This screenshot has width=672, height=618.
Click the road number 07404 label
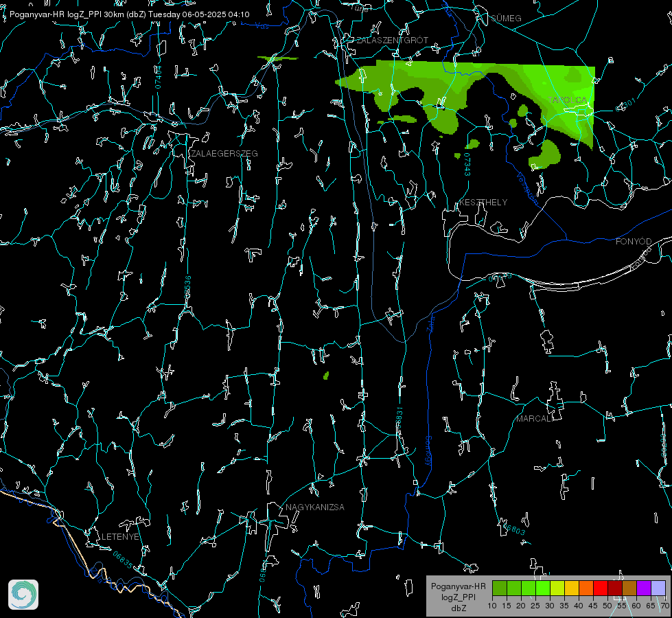pyautogui.click(x=158, y=77)
